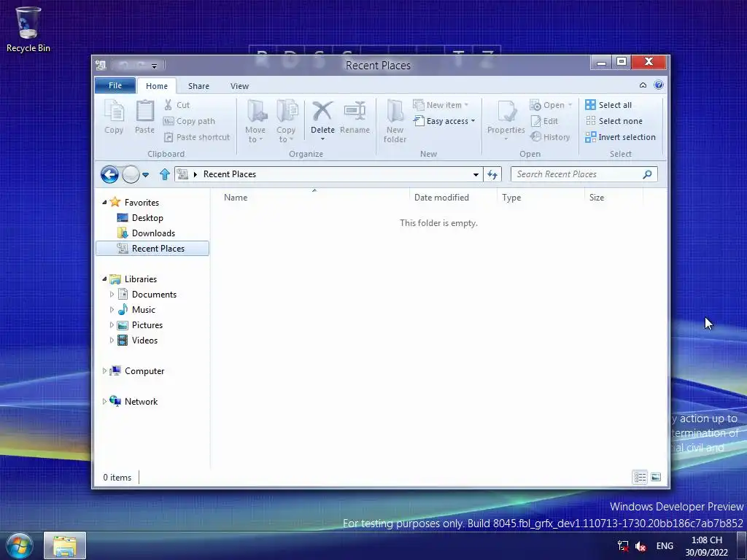Viewport: 747px width, 560px height.
Task: Expand the Documents library node
Action: pyautogui.click(x=112, y=295)
